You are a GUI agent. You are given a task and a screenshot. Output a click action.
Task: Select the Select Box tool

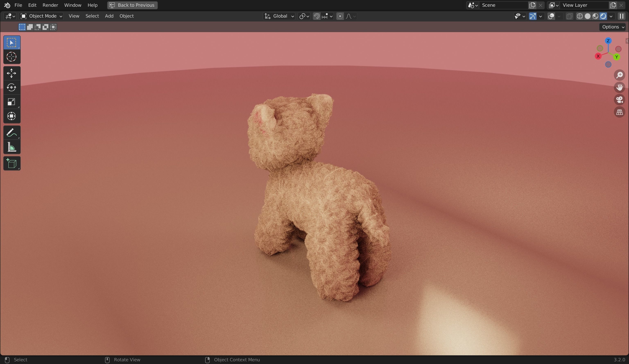12,42
